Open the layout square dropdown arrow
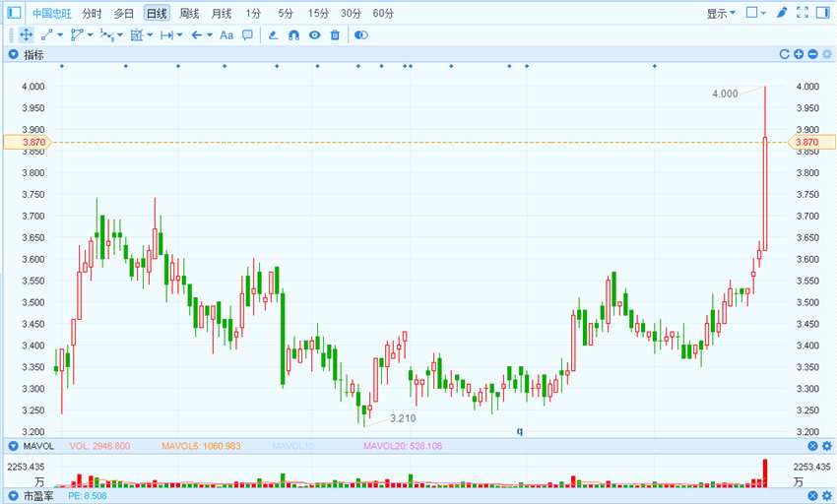This screenshot has width=837, height=504. [x=764, y=13]
